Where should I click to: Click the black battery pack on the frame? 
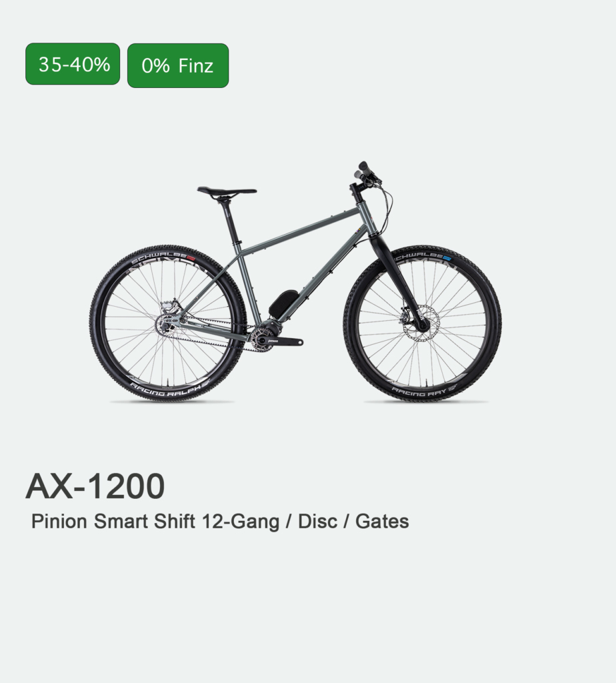click(x=283, y=302)
